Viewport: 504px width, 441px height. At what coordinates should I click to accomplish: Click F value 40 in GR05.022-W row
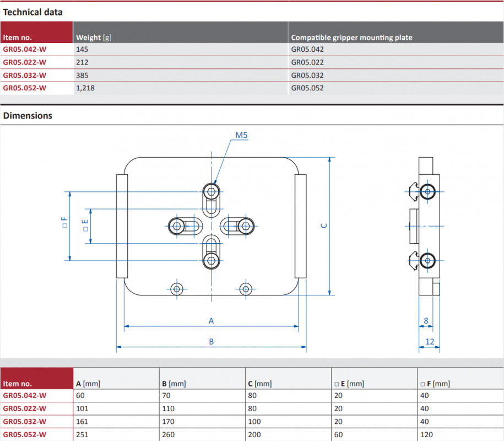click(425, 408)
